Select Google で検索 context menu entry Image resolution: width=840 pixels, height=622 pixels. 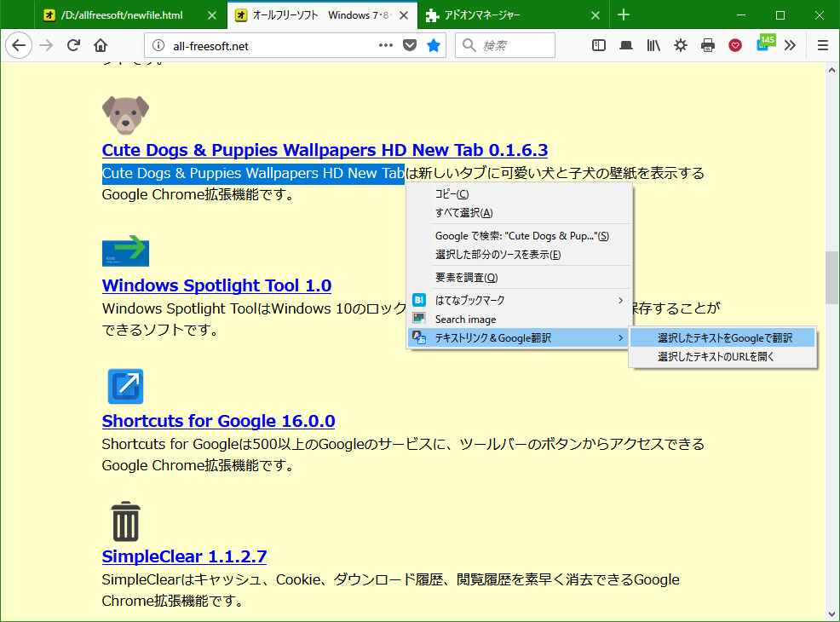coord(520,236)
